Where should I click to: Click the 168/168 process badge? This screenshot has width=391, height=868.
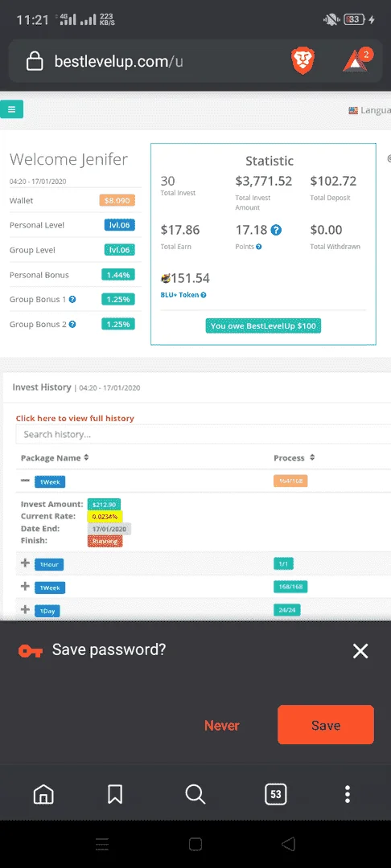[290, 587]
